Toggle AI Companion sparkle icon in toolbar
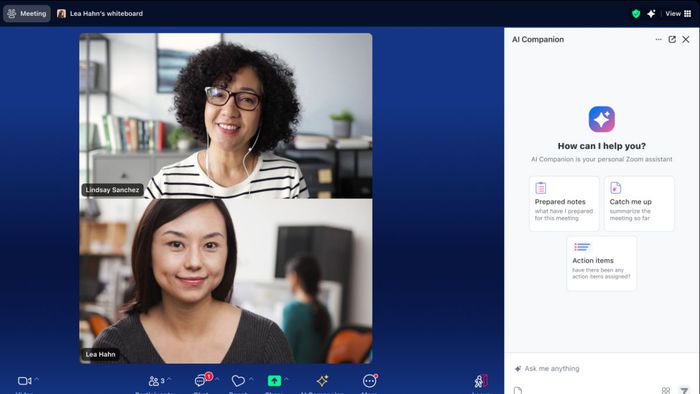Image resolution: width=700 pixels, height=394 pixels. [322, 381]
